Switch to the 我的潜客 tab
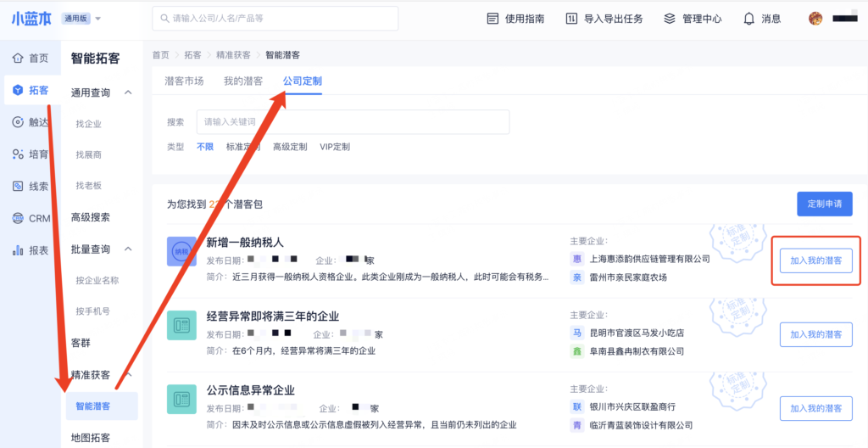868x448 pixels. (x=243, y=81)
